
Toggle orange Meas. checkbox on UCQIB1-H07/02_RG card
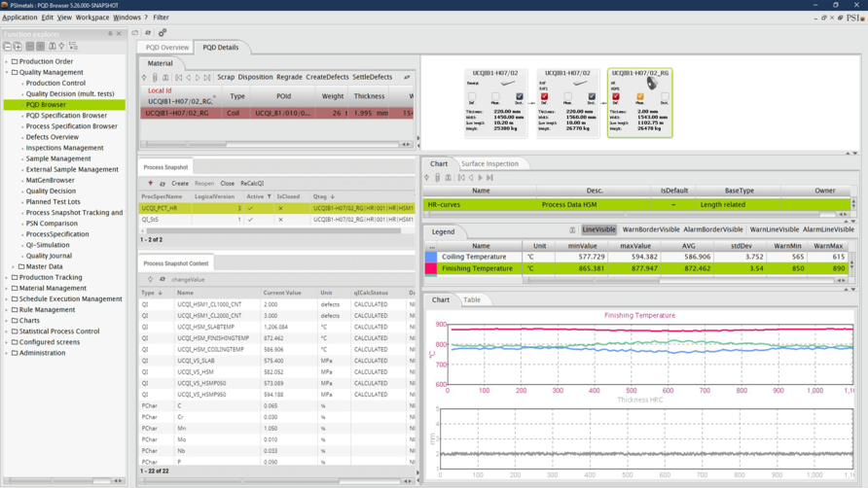tap(640, 96)
